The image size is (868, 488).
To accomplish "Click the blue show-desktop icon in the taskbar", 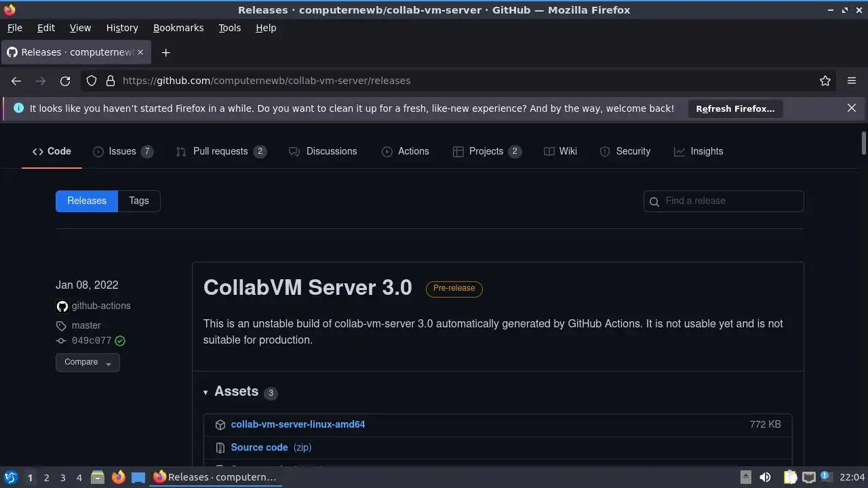I will 138,477.
